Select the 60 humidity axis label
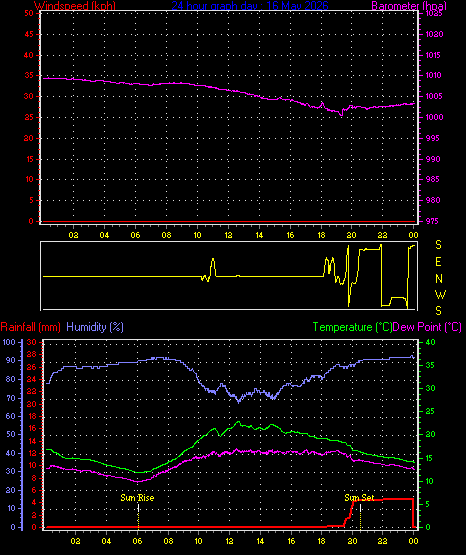This screenshot has width=466, height=555. click(x=11, y=416)
